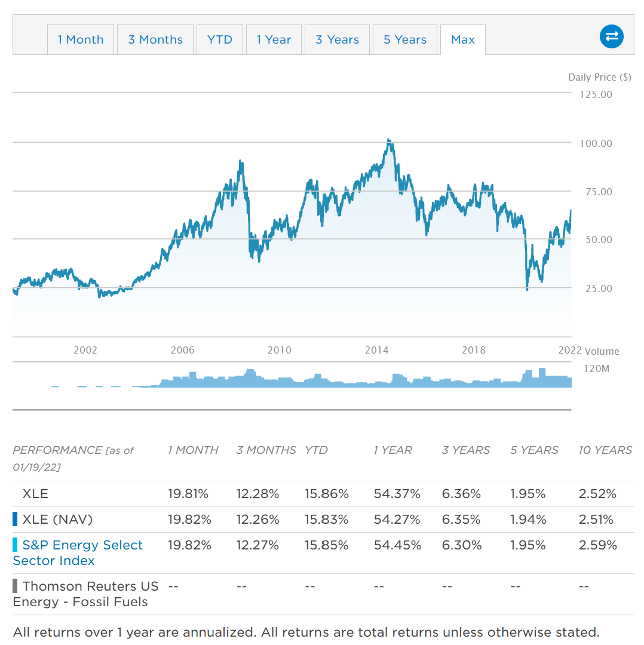The image size is (644, 645).
Task: Switch to the 3 Years tab
Action: click(337, 39)
